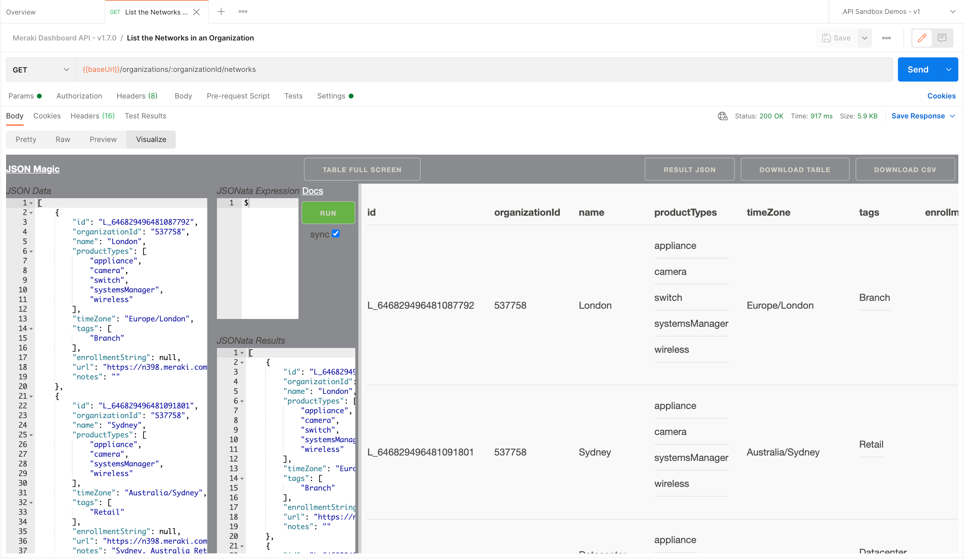The height and width of the screenshot is (560, 965).
Task: Open the Send button dropdown arrow
Action: pyautogui.click(x=948, y=70)
